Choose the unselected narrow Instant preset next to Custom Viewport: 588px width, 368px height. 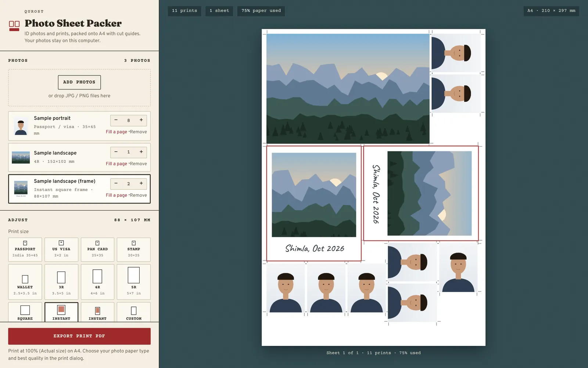click(97, 312)
